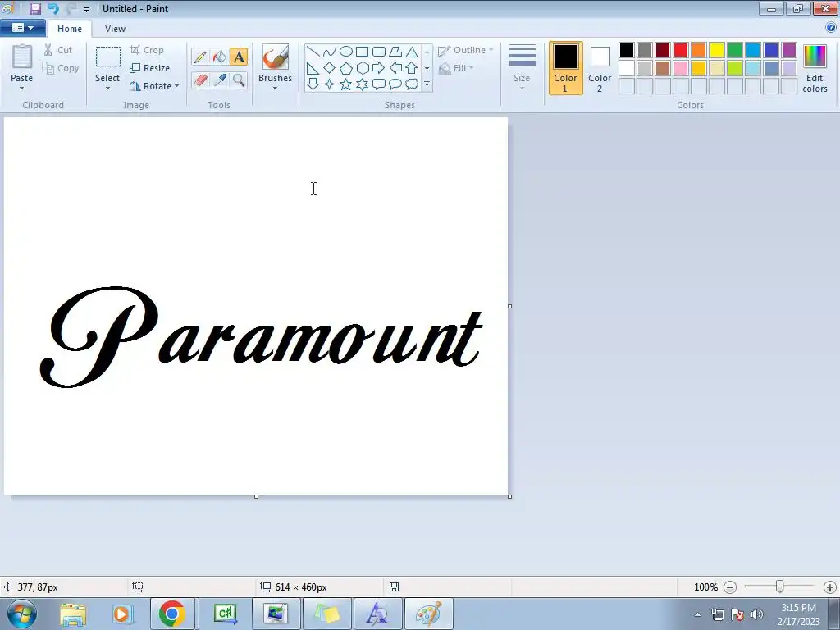Choose the Left arrow shape
Screen dimensions: 840x630
coord(395,68)
